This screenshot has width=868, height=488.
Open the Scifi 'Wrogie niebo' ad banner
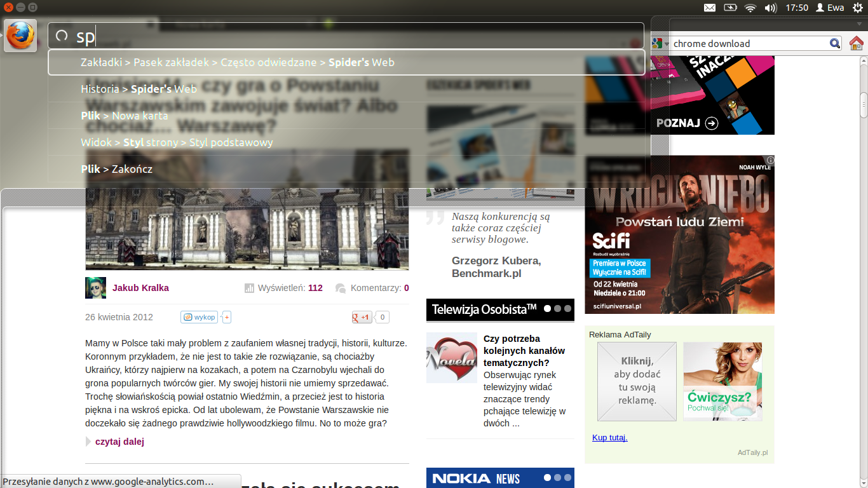point(680,234)
